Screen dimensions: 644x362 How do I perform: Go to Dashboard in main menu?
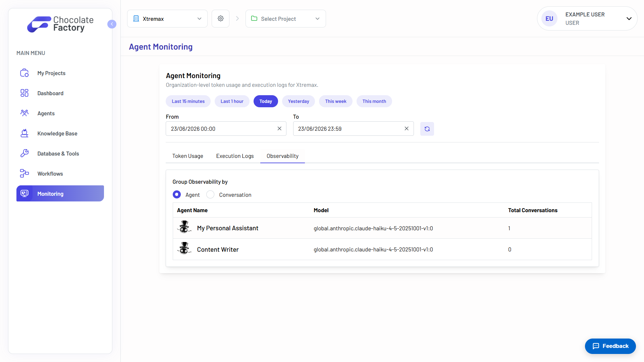tap(60, 93)
